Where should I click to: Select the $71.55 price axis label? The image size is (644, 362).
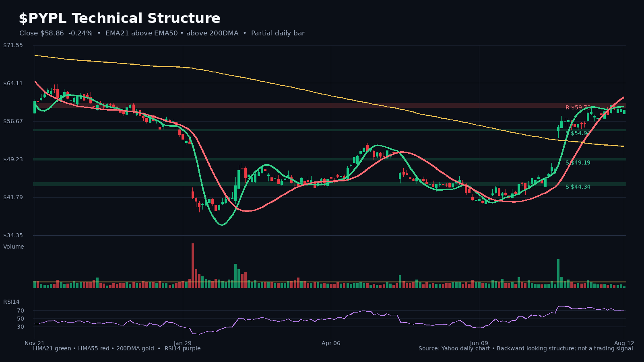click(x=13, y=45)
